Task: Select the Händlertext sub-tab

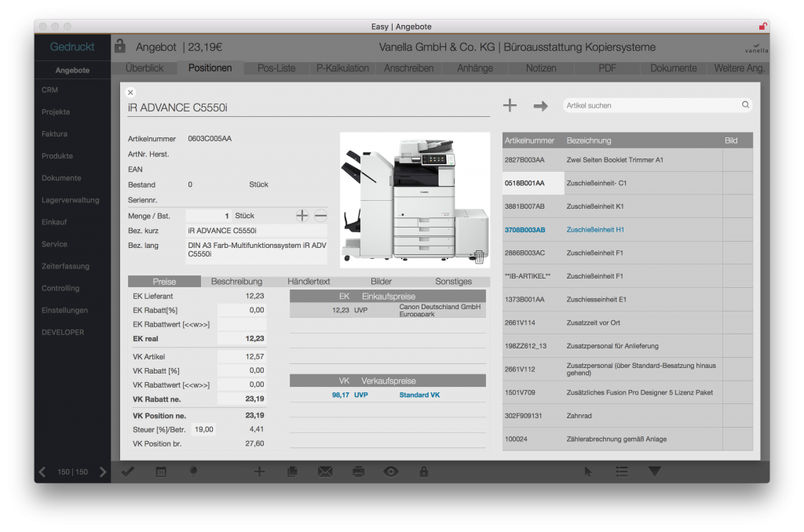Action: 309,282
